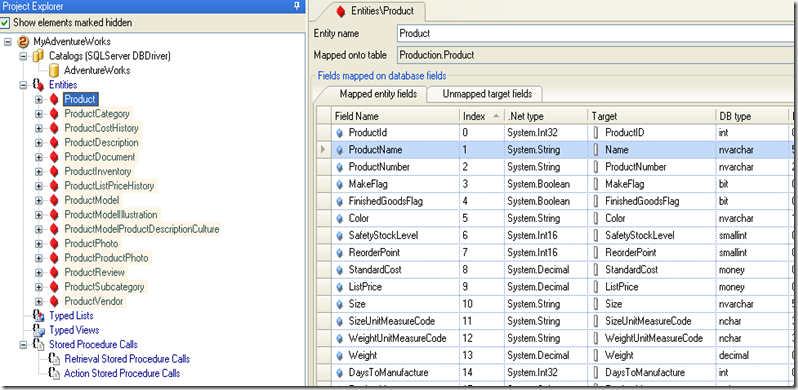Screen dimensions: 798x390
Task: Click the Action Stored Procedure Calls icon
Action: [54, 373]
